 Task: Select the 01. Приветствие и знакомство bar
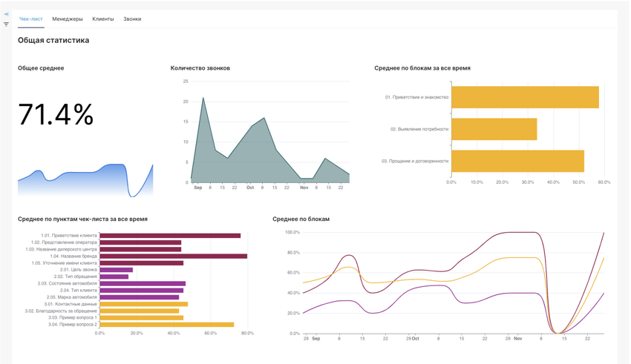click(x=524, y=97)
